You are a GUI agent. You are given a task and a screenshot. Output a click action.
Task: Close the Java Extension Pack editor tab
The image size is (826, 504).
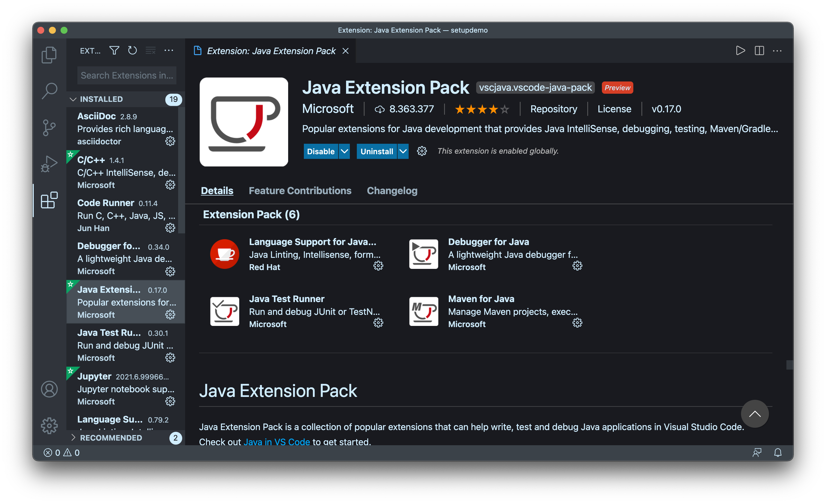345,51
